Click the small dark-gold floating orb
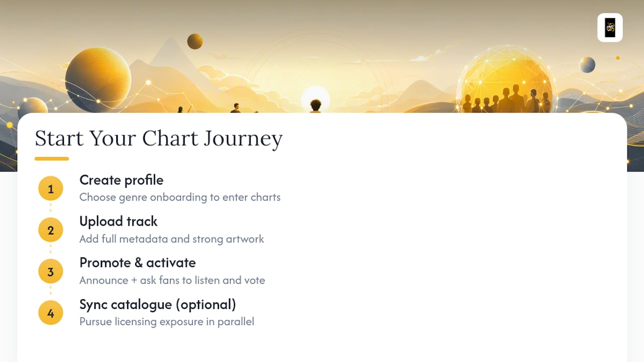Screen dimensions: 644x362 coord(195,41)
